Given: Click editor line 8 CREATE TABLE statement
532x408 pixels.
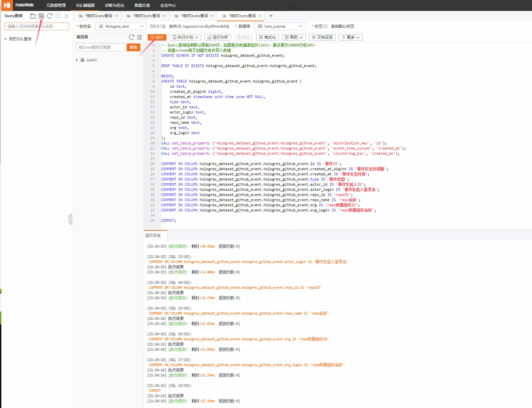Looking at the screenshot, I should (x=231, y=81).
